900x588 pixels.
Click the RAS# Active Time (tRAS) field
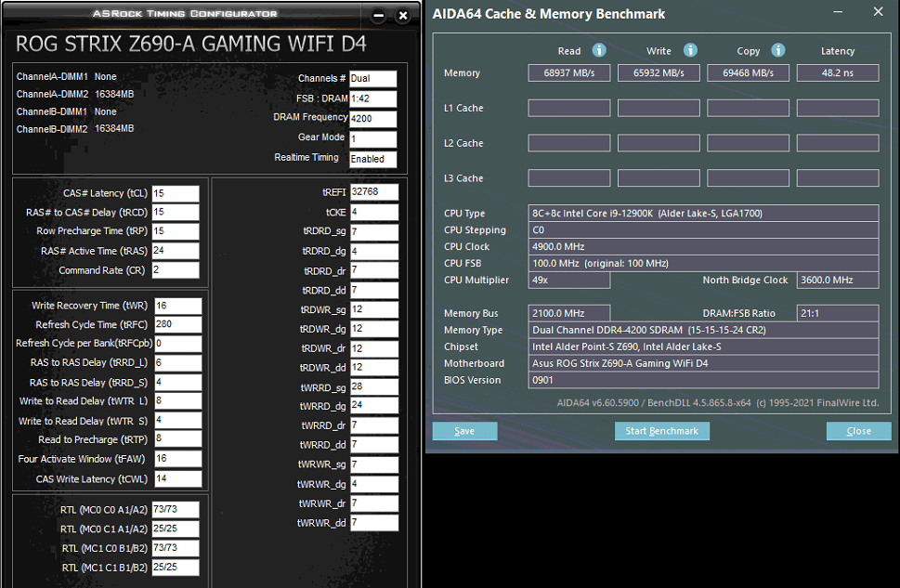pyautogui.click(x=176, y=251)
